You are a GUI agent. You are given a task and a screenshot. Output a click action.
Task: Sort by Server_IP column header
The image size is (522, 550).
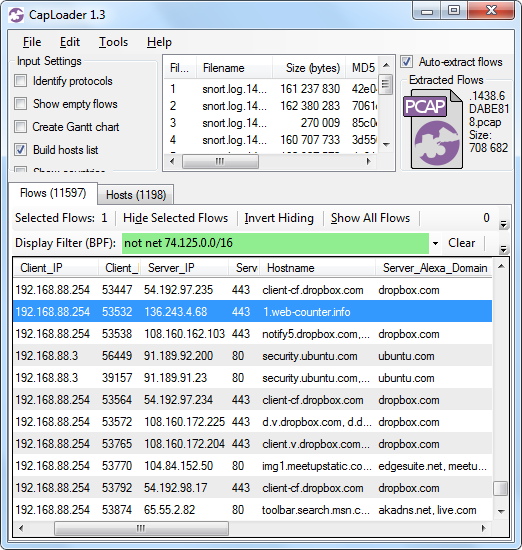(x=185, y=268)
